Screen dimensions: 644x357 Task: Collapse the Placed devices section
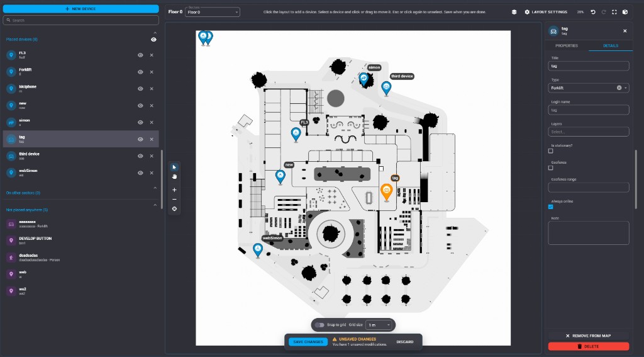pos(155,33)
